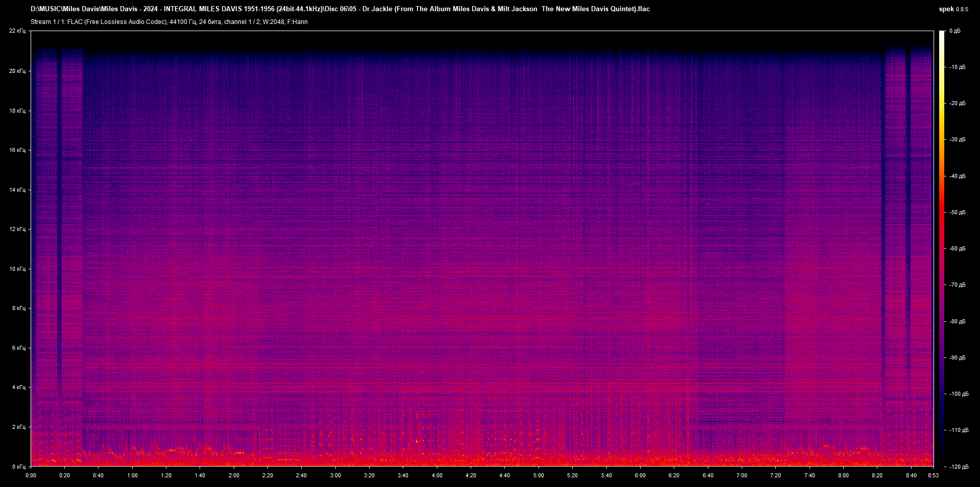Click the '5:00' time axis label
The height and width of the screenshot is (487, 980).
point(538,475)
